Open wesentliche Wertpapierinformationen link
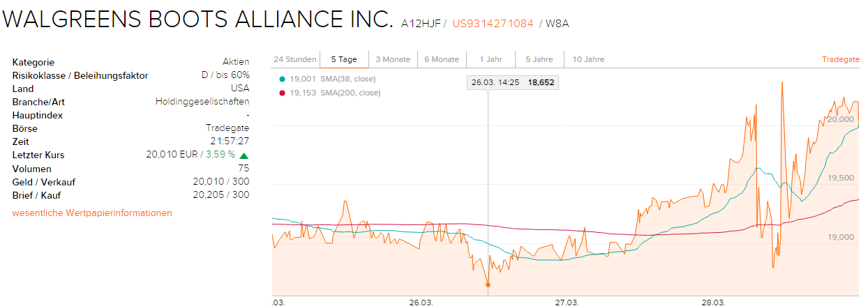The width and height of the screenshot is (868, 306). (92, 213)
